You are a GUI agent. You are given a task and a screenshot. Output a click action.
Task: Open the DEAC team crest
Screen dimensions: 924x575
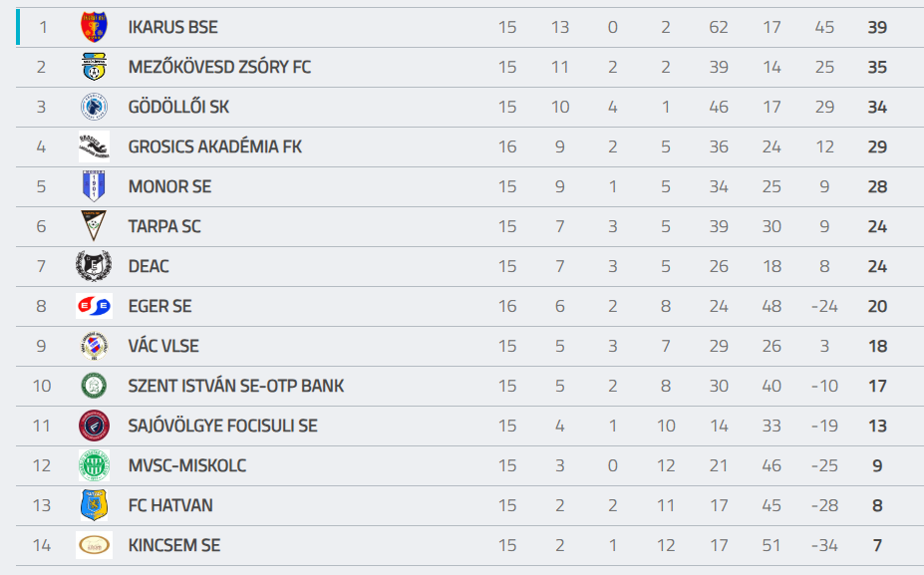[x=94, y=266]
